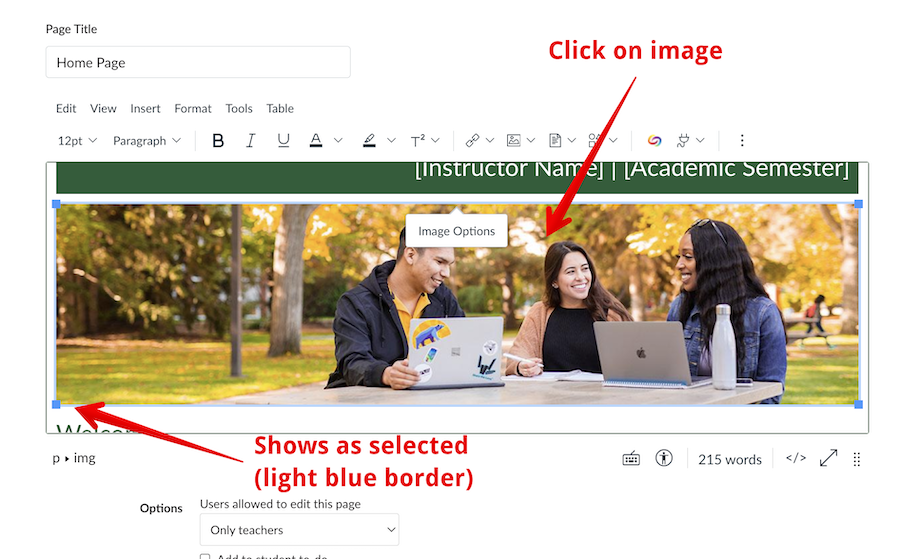Open the Insert menu
900x559 pixels.
[x=145, y=108]
